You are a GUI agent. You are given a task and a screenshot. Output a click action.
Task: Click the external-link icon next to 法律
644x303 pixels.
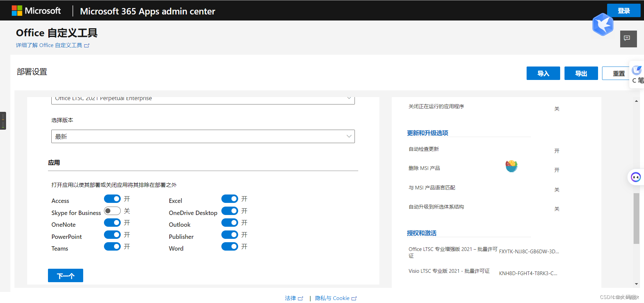[301, 298]
